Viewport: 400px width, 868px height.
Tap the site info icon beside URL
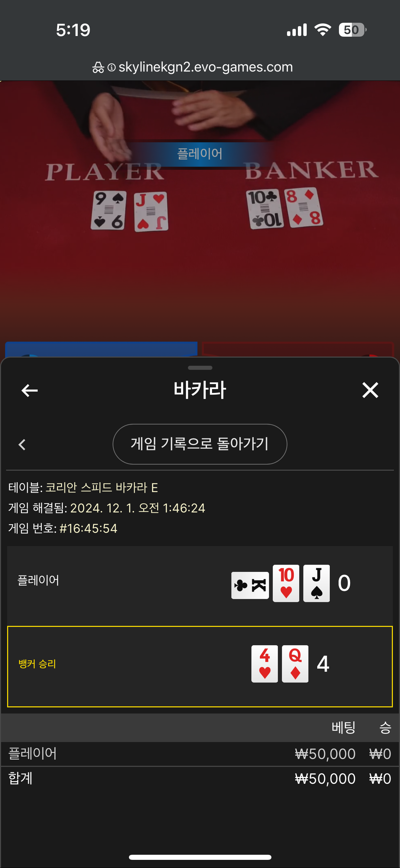point(112,67)
